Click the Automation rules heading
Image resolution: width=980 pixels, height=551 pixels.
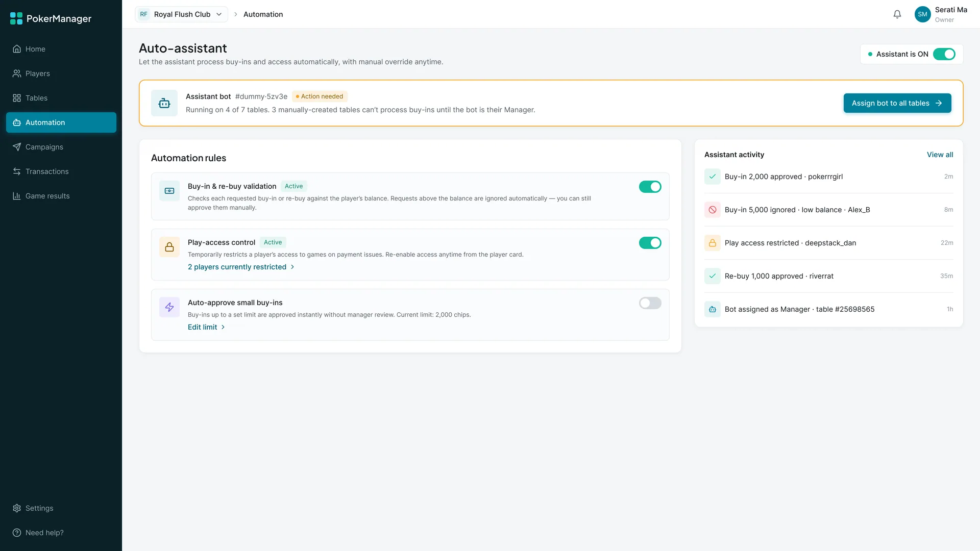(x=188, y=158)
